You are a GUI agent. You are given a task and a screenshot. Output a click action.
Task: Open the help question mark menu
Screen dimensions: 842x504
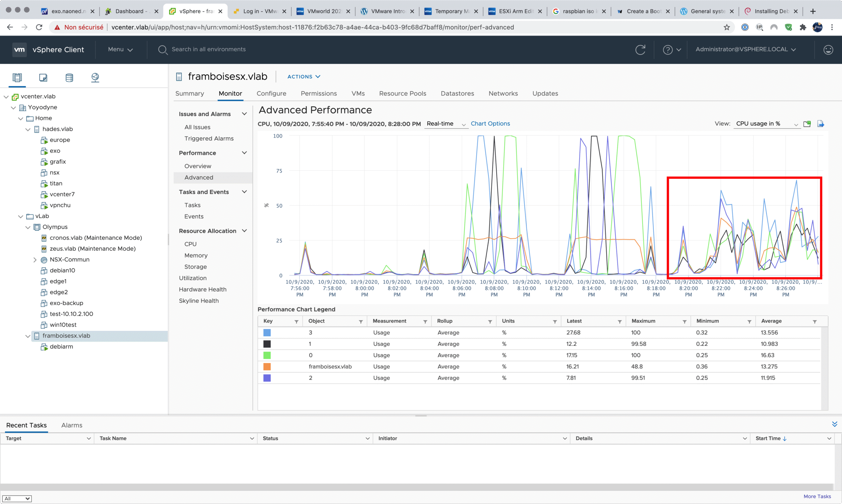(672, 50)
